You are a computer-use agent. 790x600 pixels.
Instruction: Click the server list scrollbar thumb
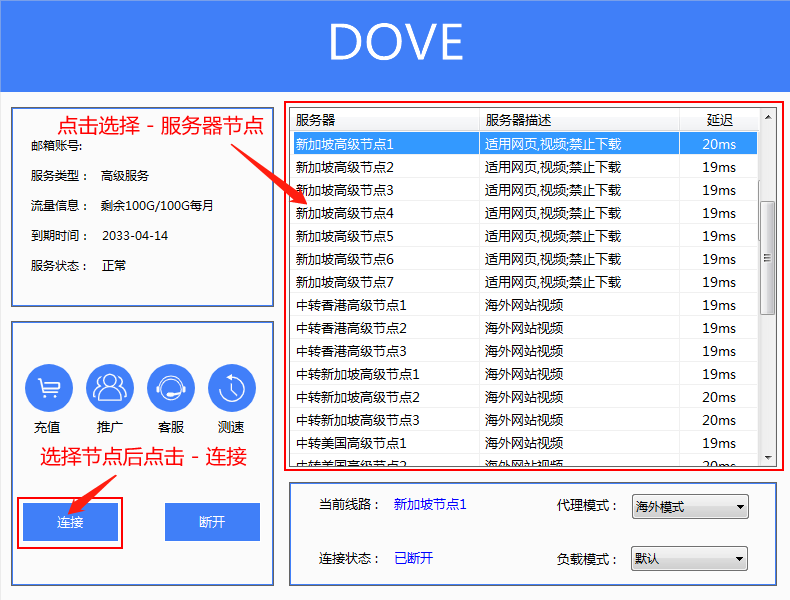(x=768, y=257)
